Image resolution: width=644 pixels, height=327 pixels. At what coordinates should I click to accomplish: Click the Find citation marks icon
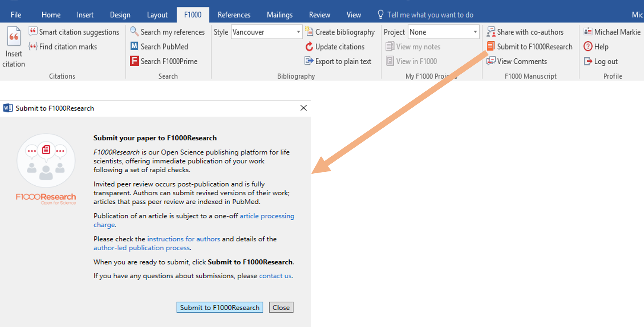click(33, 46)
